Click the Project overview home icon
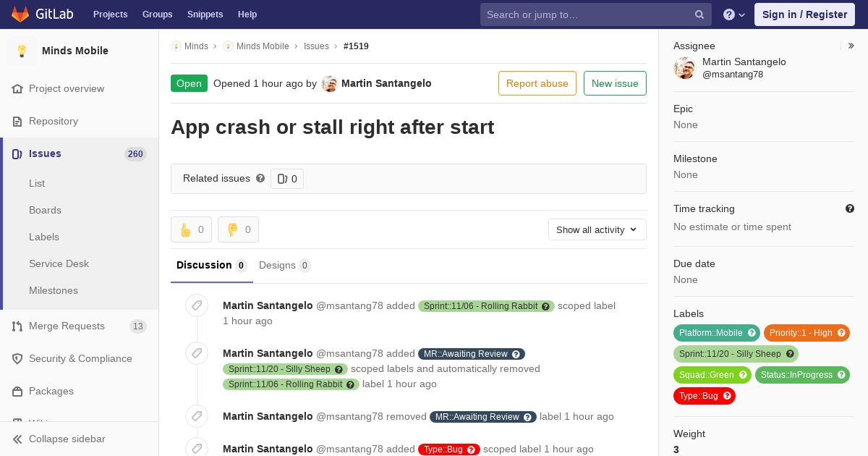This screenshot has width=868, height=456. point(17,88)
